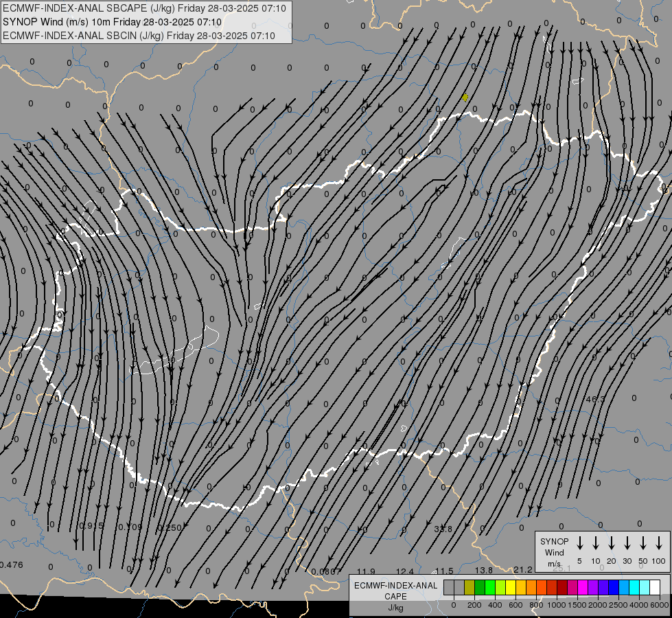Click the map value 0.476

click(12, 565)
